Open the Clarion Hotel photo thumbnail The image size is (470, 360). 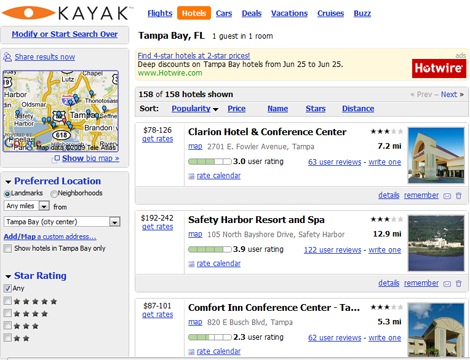tap(436, 155)
